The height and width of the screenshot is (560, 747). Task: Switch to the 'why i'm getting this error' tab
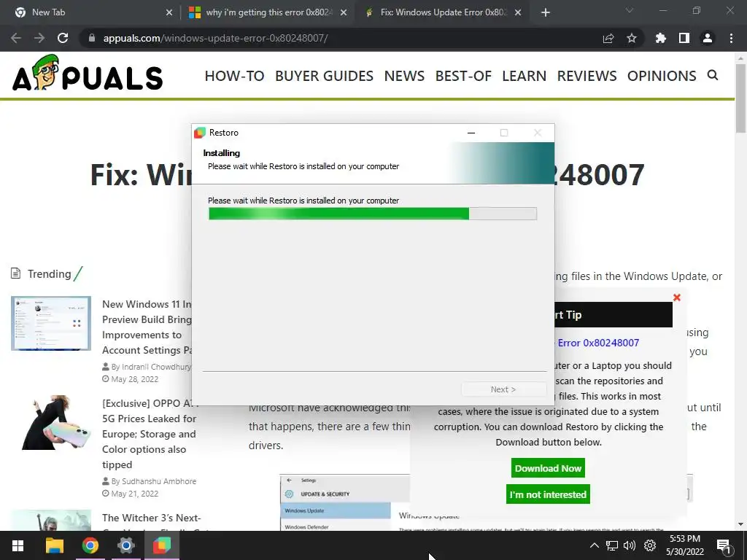268,12
